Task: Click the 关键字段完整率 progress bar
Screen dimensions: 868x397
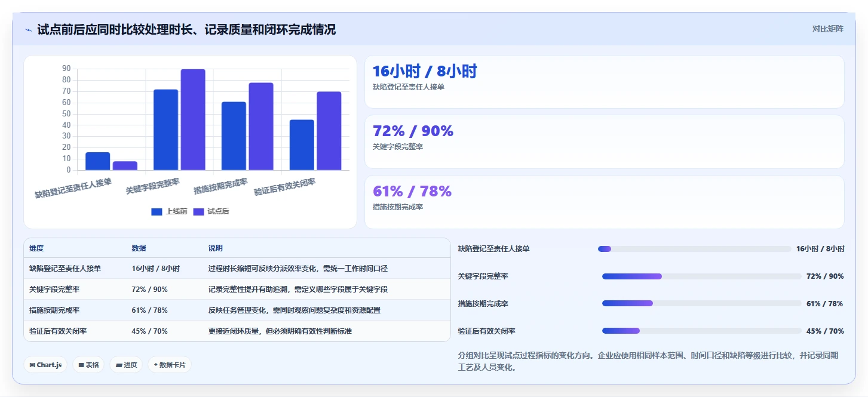Action: 702,276
